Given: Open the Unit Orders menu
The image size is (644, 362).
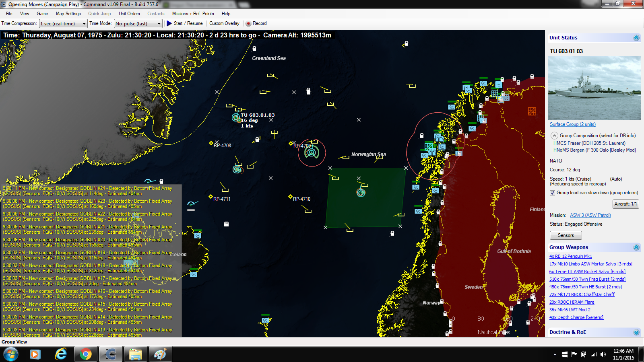Looking at the screenshot, I should (129, 14).
